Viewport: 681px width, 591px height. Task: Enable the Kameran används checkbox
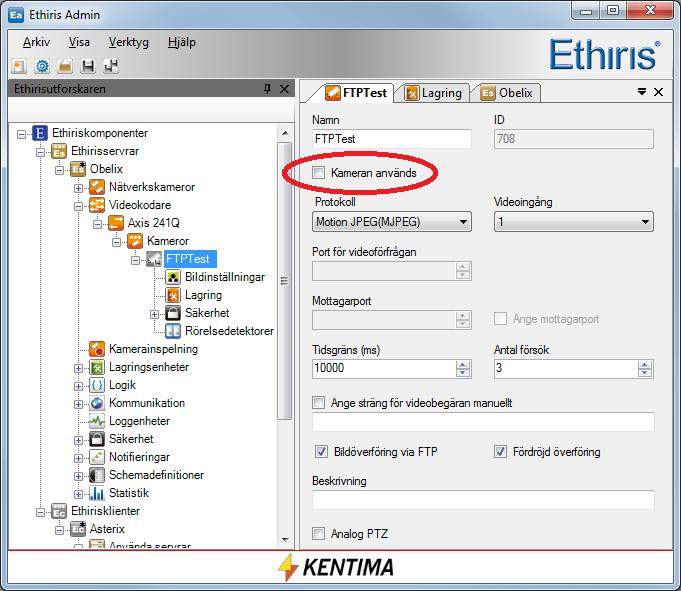[x=318, y=173]
